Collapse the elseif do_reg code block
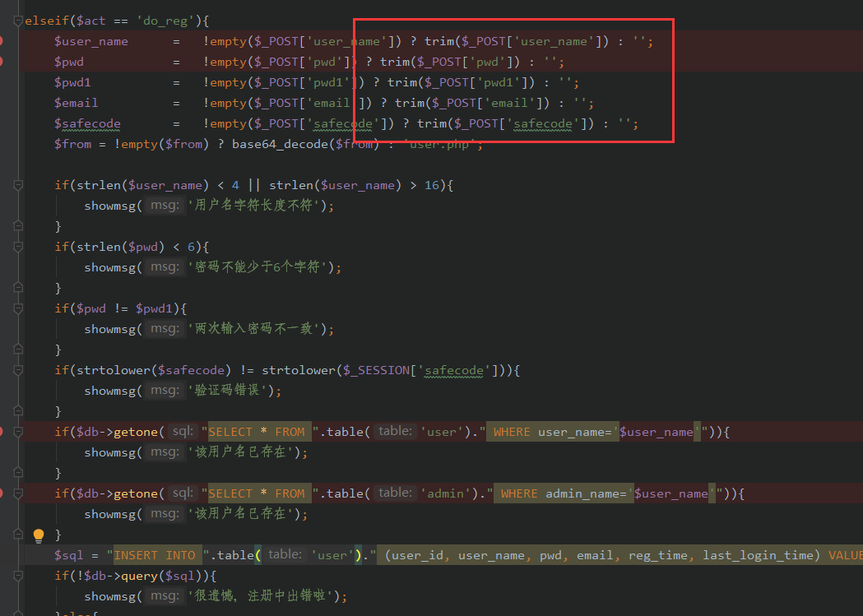 [18, 21]
